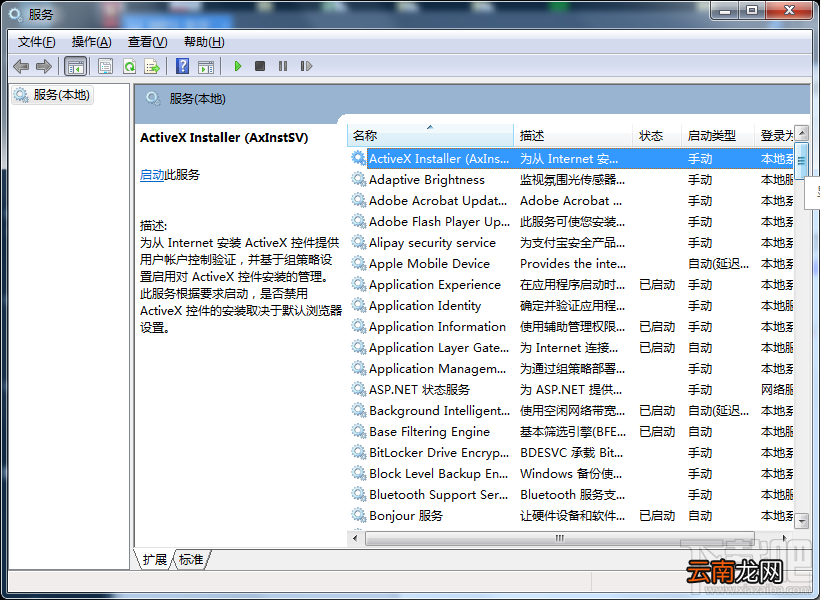This screenshot has width=820, height=600.
Task: Open the Properties toolbar icon
Action: pos(106,66)
